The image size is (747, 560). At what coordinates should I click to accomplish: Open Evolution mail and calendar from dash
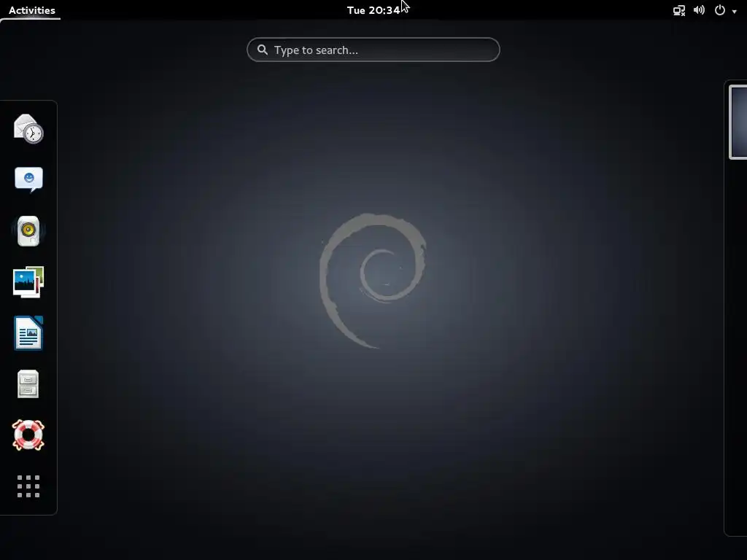[x=28, y=128]
